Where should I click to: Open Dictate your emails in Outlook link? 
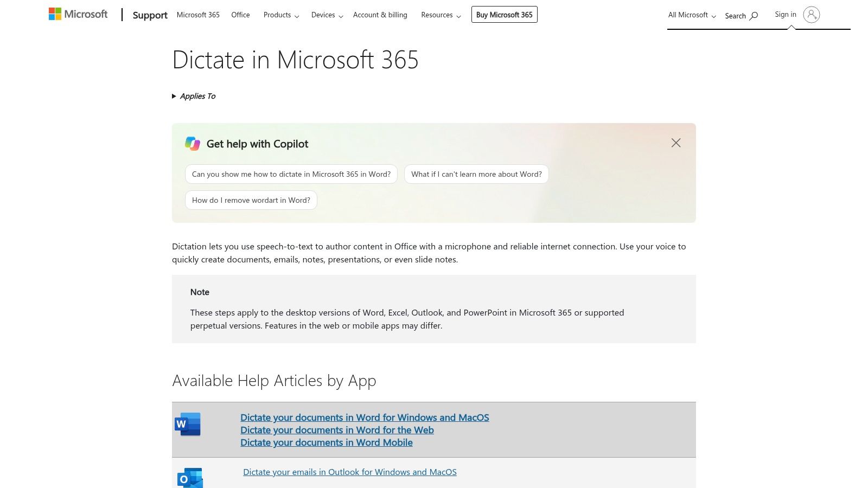click(x=350, y=472)
